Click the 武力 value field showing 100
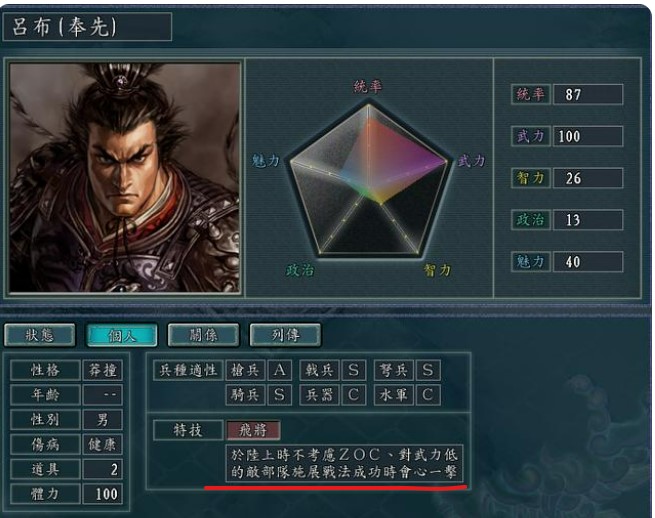Viewport: 655px width, 518px height. click(x=588, y=136)
